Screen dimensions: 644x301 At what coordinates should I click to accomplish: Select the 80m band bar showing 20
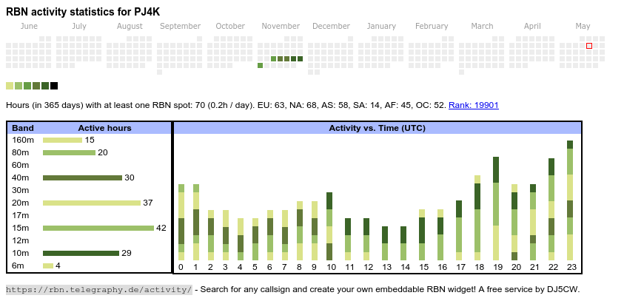[69, 152]
